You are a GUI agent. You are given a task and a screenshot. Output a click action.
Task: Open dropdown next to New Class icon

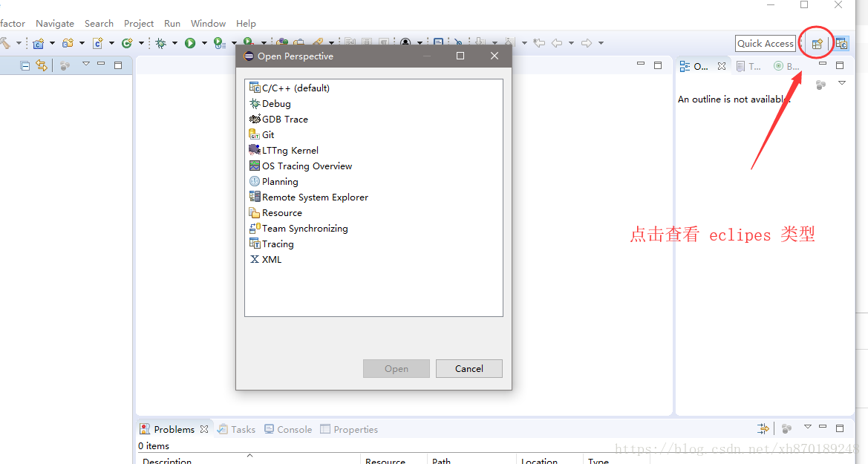pos(141,43)
